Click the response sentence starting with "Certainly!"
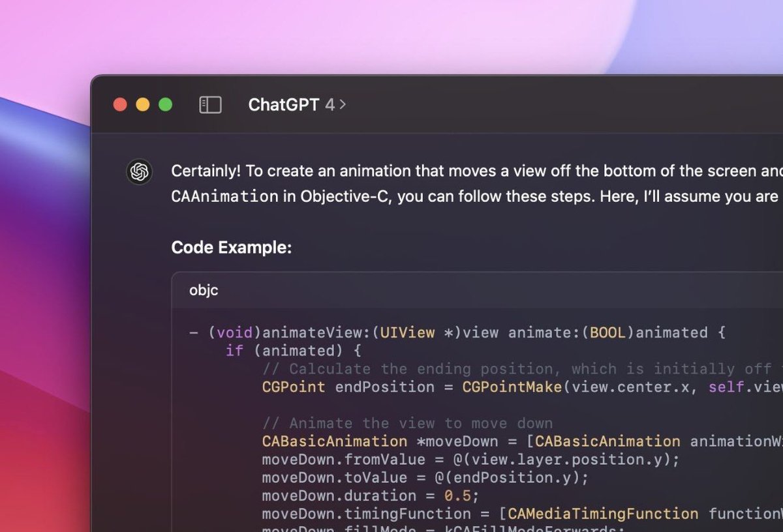 (477, 171)
